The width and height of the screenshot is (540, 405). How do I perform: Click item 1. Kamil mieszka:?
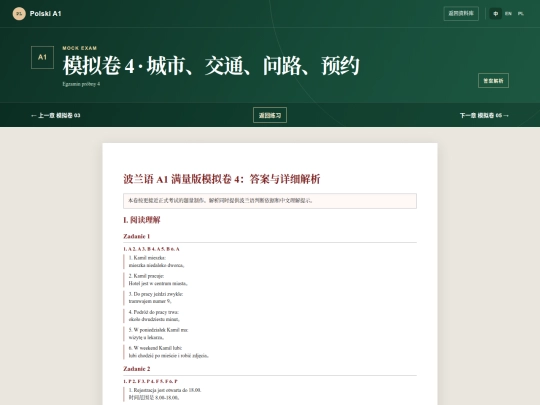coord(147,258)
